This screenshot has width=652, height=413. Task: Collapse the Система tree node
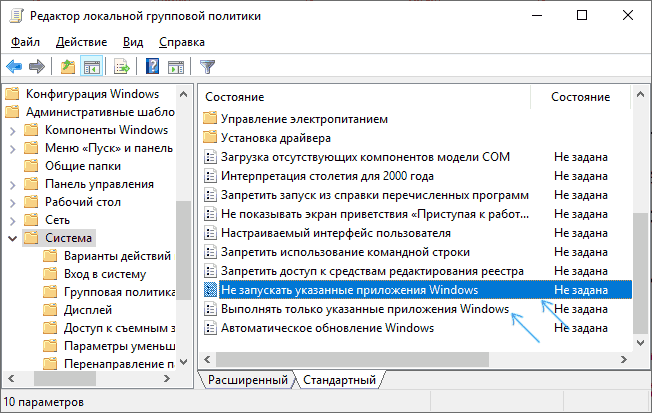(12, 238)
